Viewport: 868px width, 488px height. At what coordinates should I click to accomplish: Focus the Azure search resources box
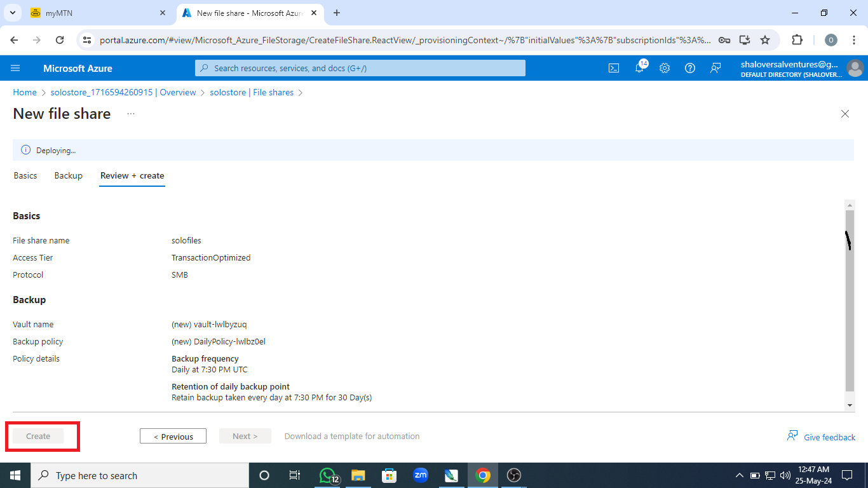[360, 68]
